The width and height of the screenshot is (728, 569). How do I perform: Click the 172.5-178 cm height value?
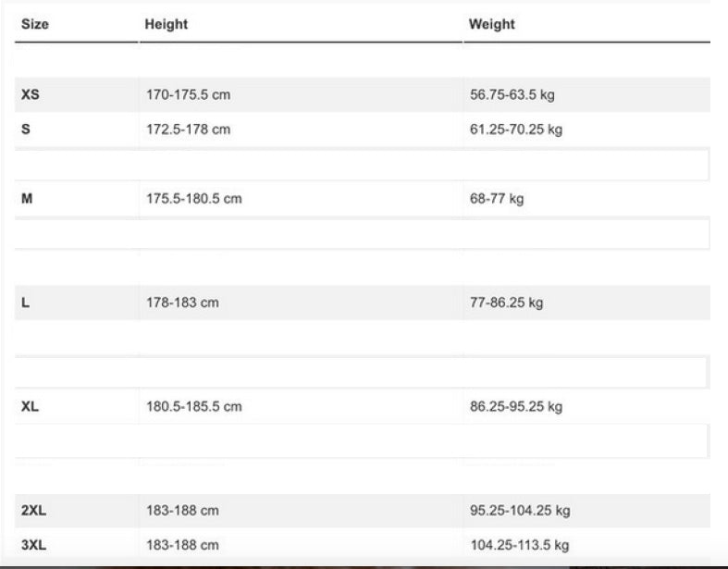188,130
